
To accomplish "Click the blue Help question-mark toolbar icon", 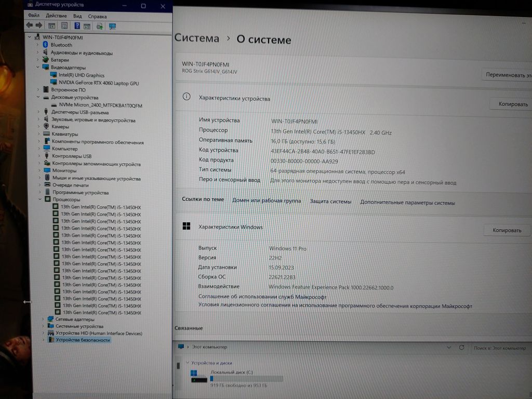I will [77, 25].
